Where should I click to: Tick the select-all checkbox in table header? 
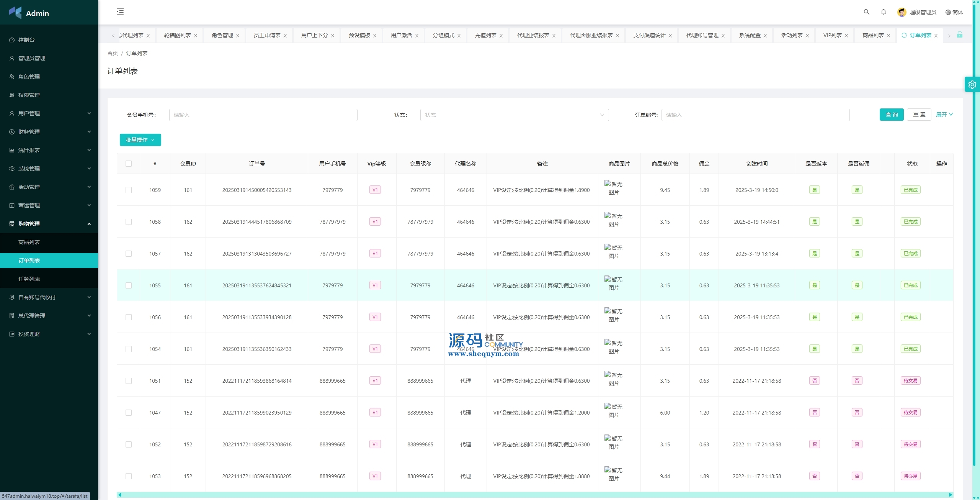pos(129,164)
